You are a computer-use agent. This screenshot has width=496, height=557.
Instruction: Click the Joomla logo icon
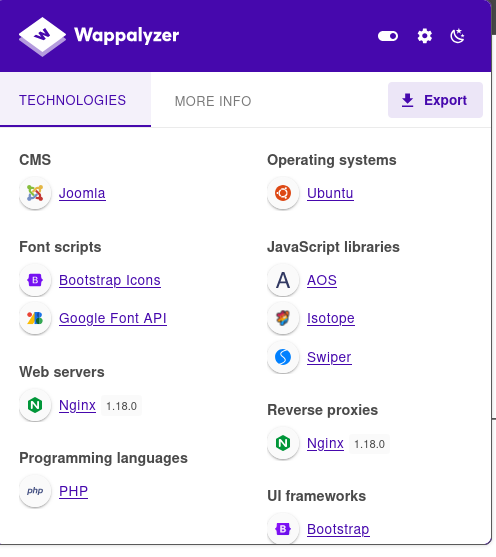pos(35,193)
